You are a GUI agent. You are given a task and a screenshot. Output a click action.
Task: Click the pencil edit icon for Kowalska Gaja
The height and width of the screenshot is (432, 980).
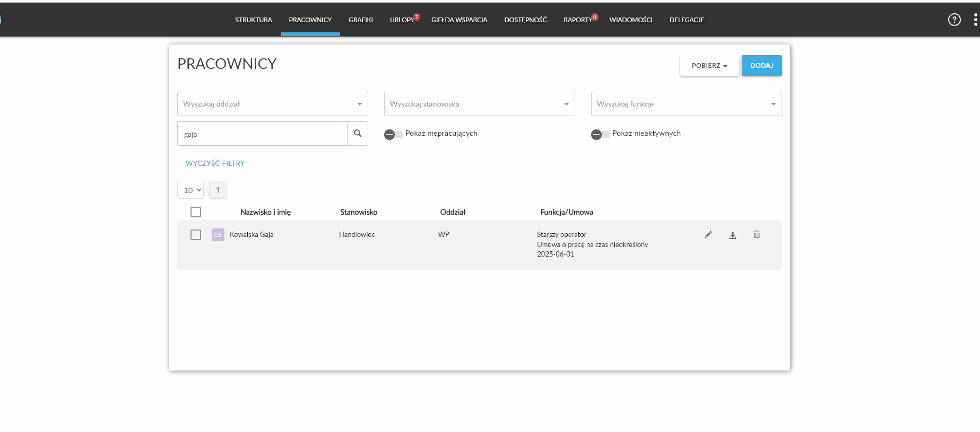tap(708, 235)
